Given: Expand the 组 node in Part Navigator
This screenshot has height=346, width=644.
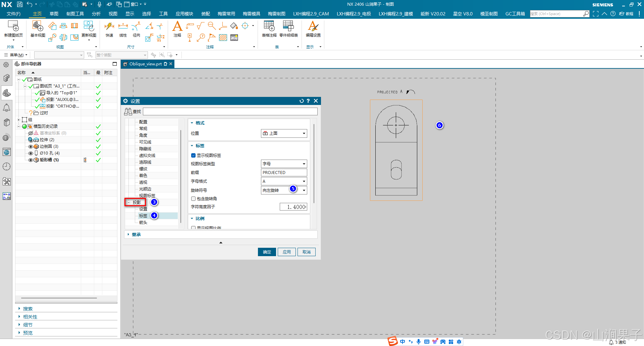Looking at the screenshot, I should [19, 120].
